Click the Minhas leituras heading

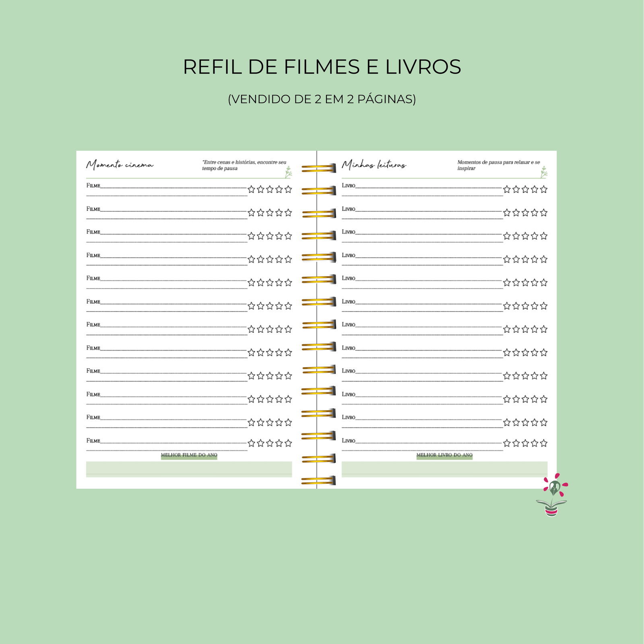[374, 165]
